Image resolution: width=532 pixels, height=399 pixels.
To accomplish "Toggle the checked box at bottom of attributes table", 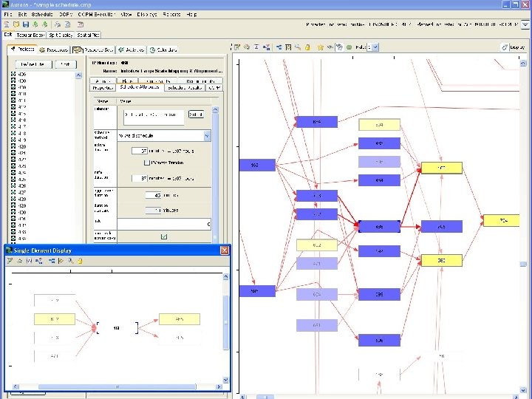I will click(x=164, y=236).
